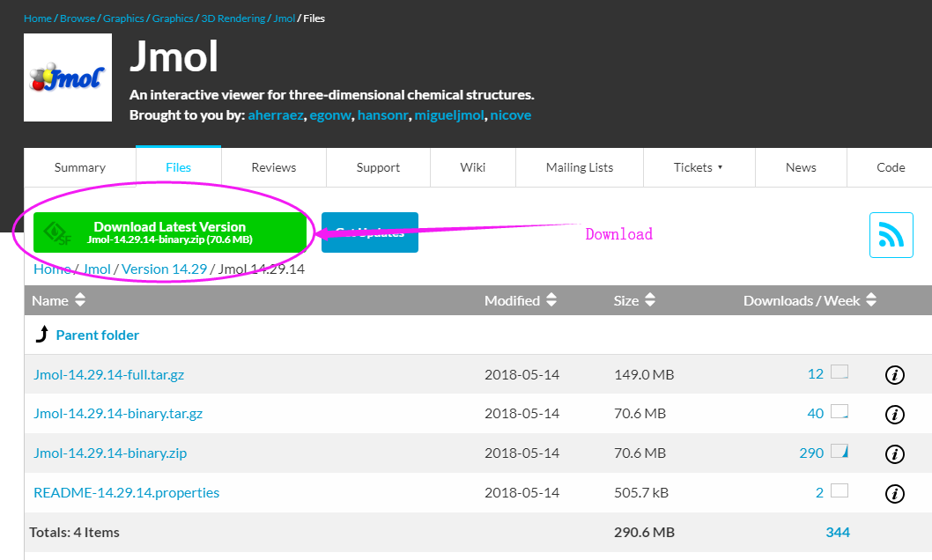Open Version 14.29 breadcrumb link
This screenshot has width=932, height=560.
(164, 269)
